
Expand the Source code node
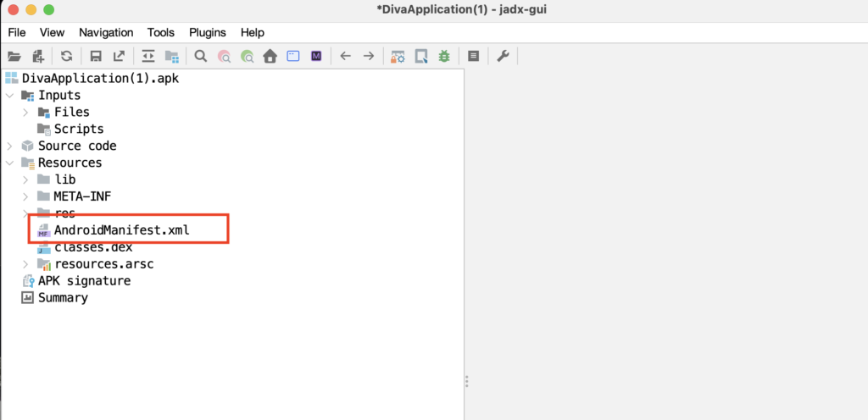click(x=9, y=146)
